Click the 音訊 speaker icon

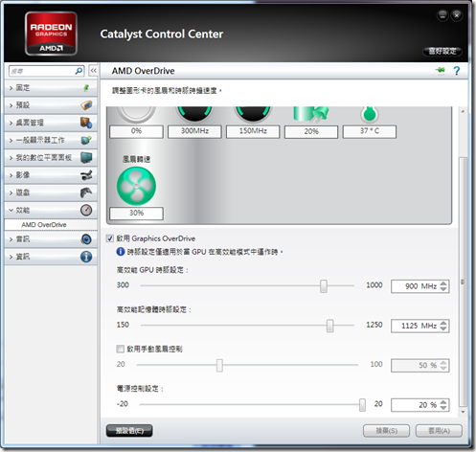pos(86,239)
